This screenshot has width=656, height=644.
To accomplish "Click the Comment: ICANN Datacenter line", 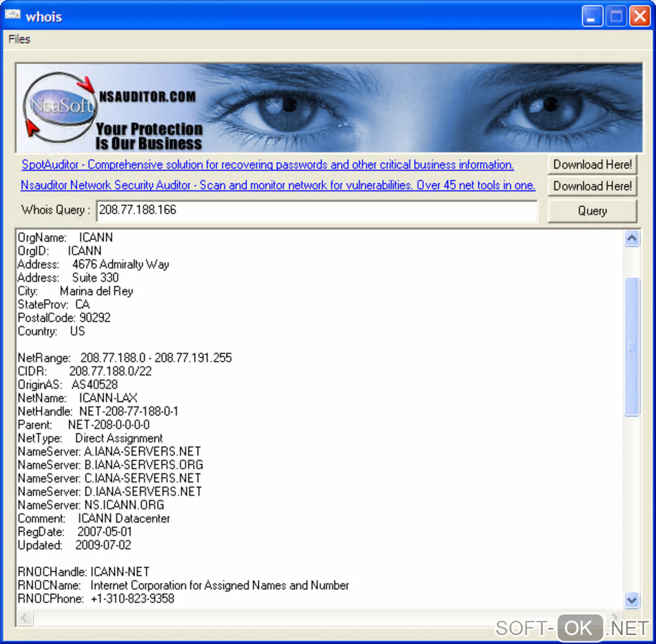I will tap(94, 519).
